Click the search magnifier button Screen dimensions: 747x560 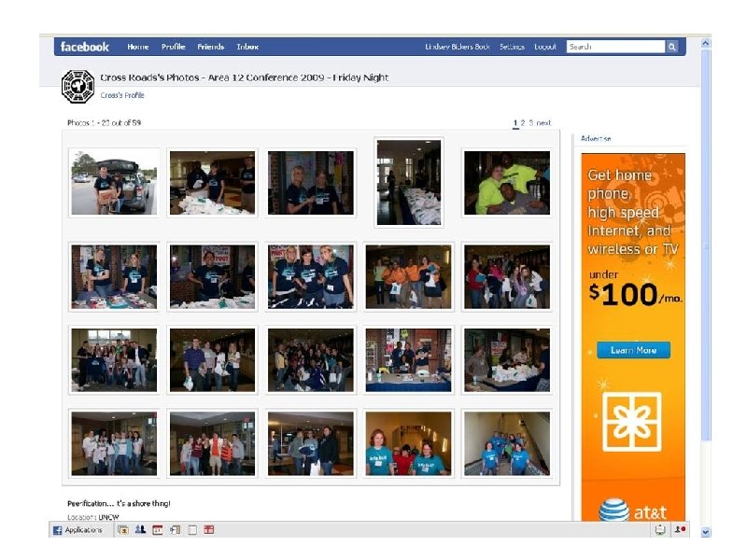click(x=671, y=47)
